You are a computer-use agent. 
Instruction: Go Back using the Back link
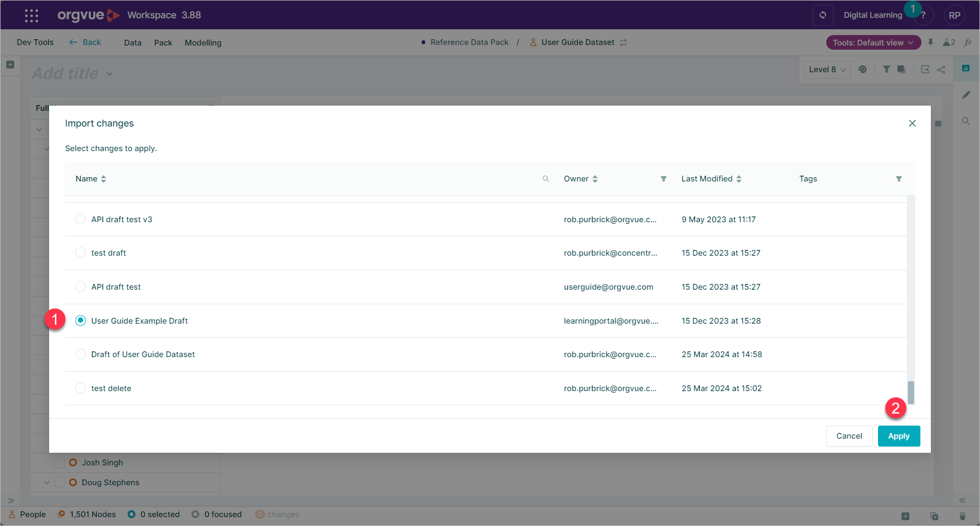(x=85, y=42)
